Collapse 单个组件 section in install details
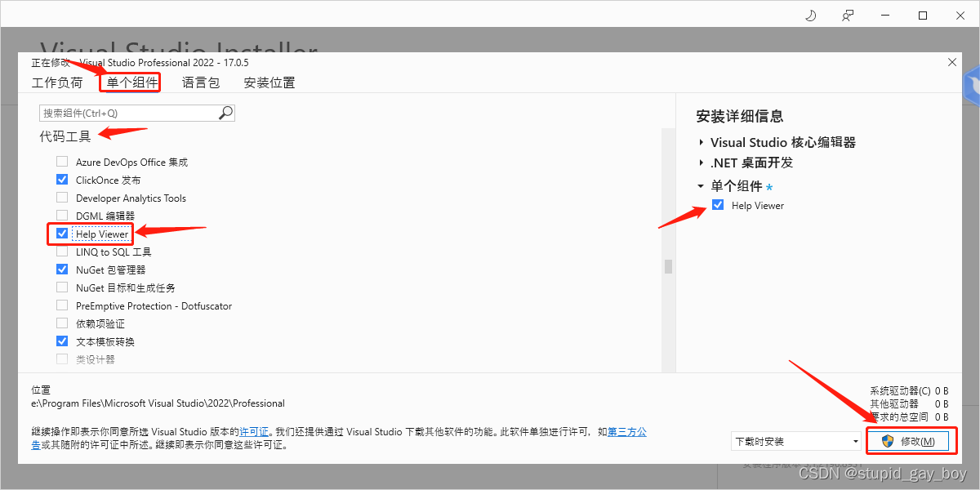Screen dimensions: 980x490 (x=702, y=186)
